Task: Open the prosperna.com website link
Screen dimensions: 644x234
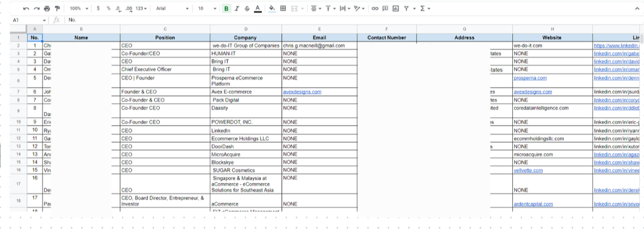Action: 530,78
